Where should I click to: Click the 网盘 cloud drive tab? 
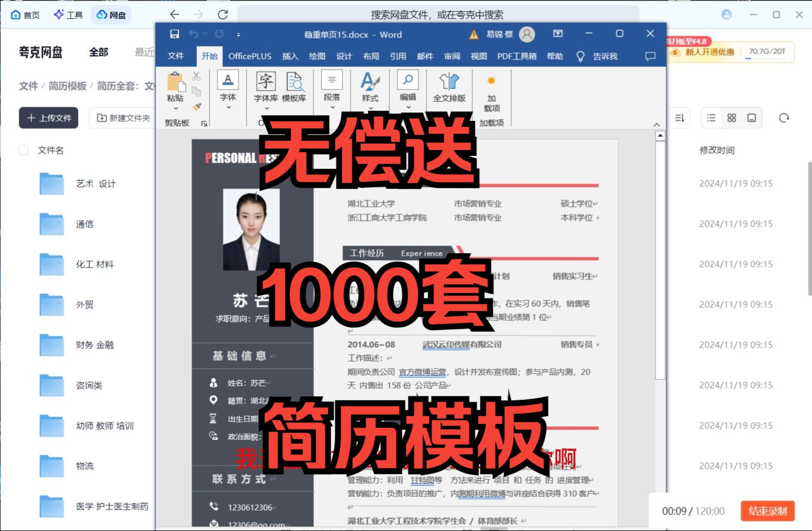click(111, 15)
